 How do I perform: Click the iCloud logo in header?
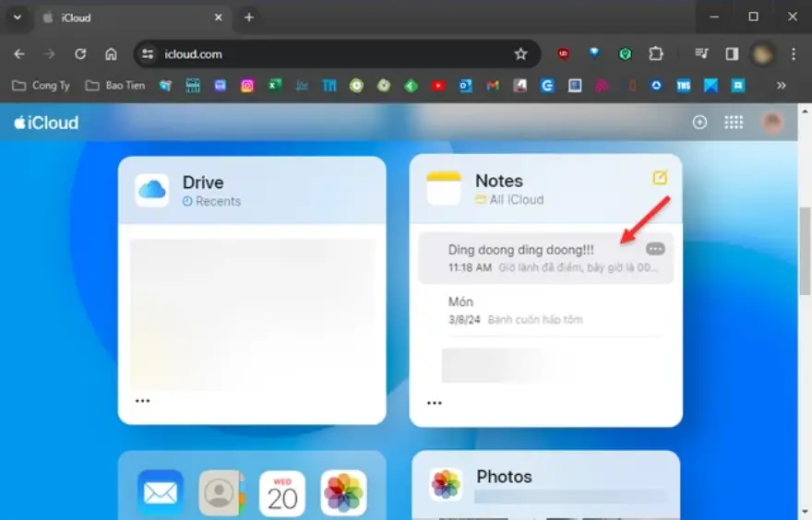pos(46,123)
